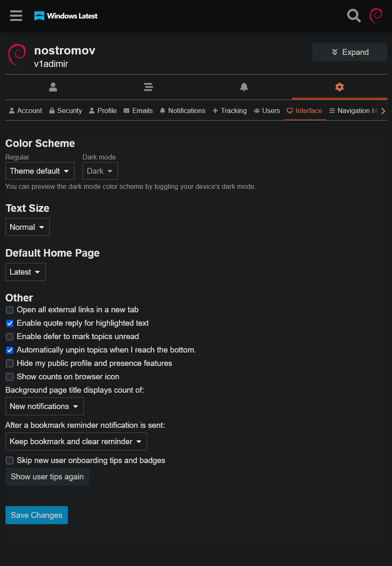Image resolution: width=392 pixels, height=566 pixels.
Task: Open the user avatar menu in header
Action: coord(376,16)
